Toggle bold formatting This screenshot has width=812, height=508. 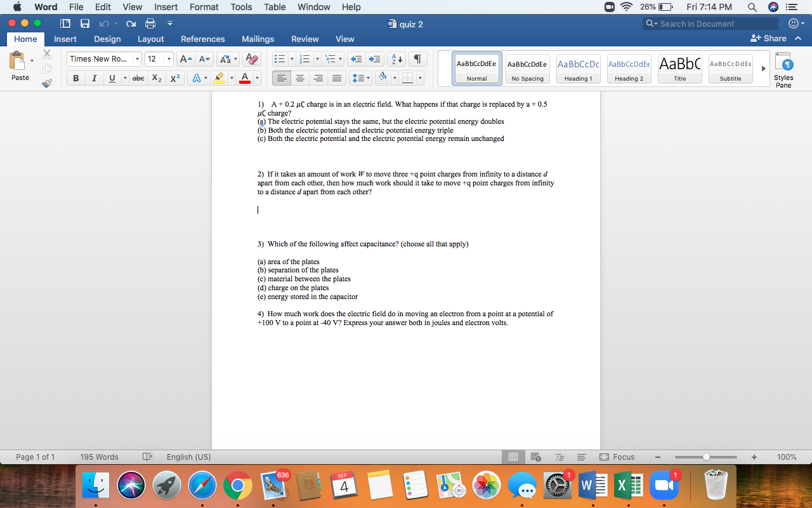[75, 77]
